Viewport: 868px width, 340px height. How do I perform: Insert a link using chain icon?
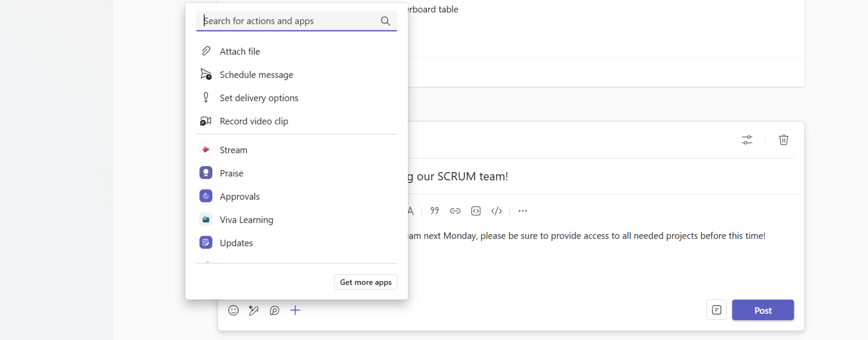[x=455, y=211]
